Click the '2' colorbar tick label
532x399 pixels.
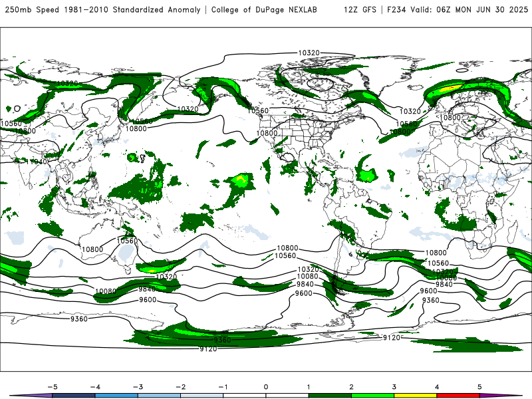pos(351,387)
